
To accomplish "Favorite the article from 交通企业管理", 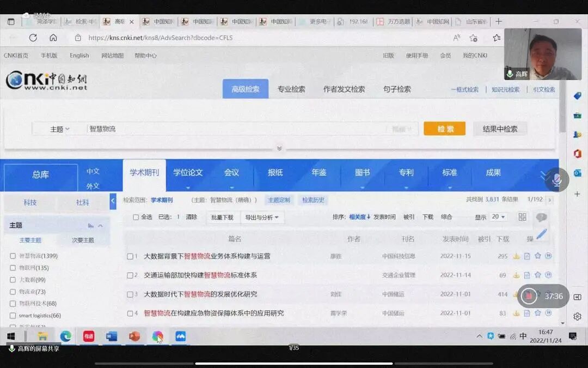I will click(538, 275).
